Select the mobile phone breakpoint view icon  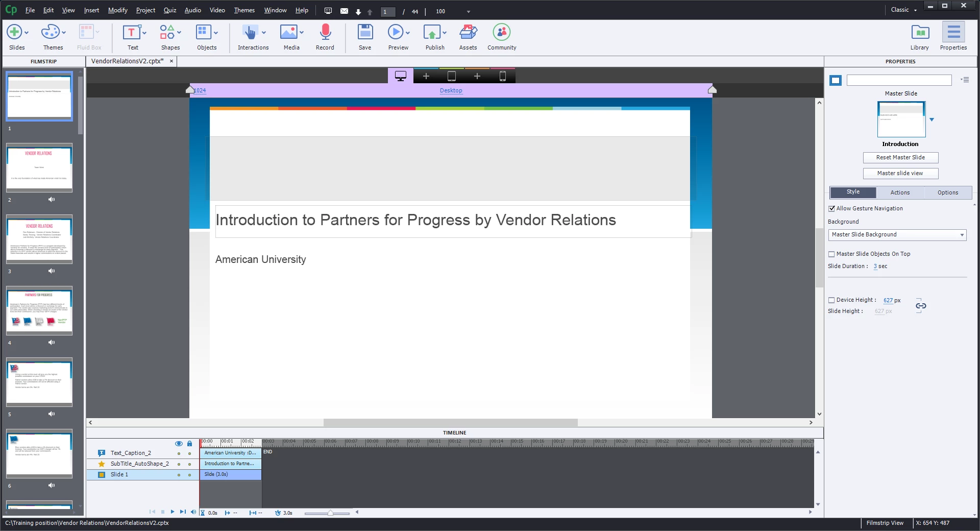[503, 76]
